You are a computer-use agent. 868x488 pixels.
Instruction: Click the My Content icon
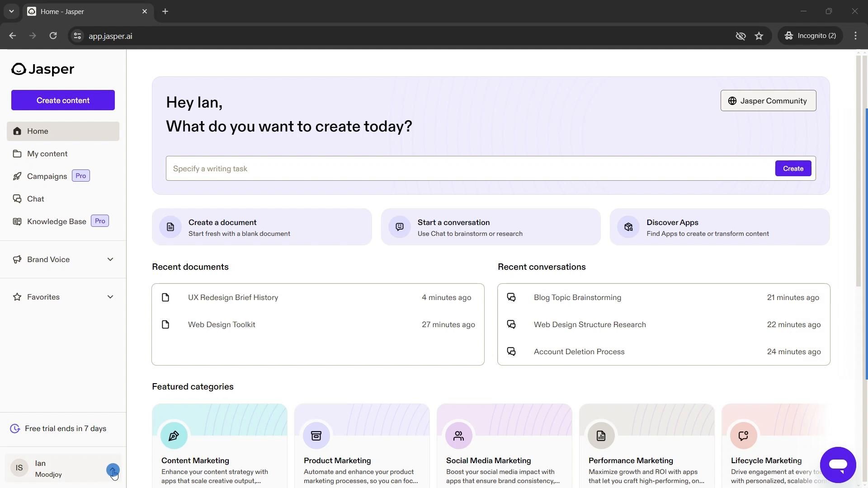click(x=16, y=153)
